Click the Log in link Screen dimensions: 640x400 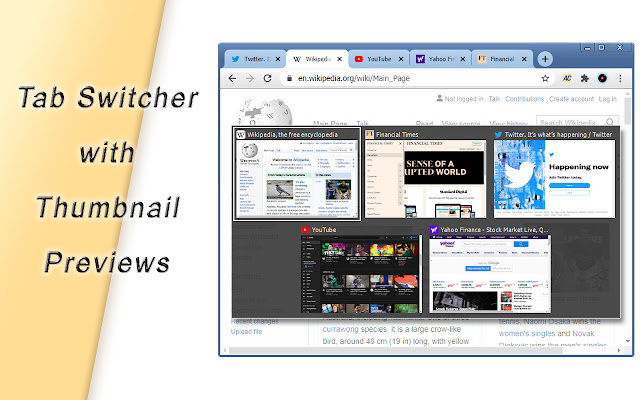pyautogui.click(x=607, y=99)
